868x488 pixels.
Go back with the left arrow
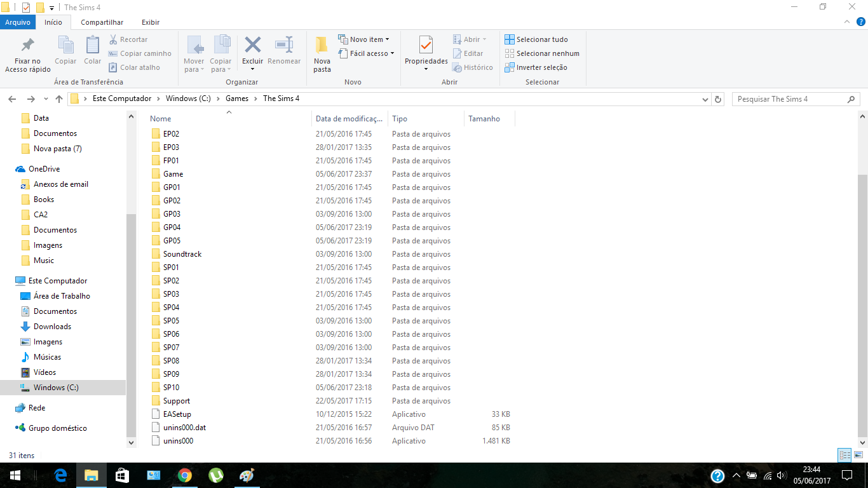(x=11, y=99)
